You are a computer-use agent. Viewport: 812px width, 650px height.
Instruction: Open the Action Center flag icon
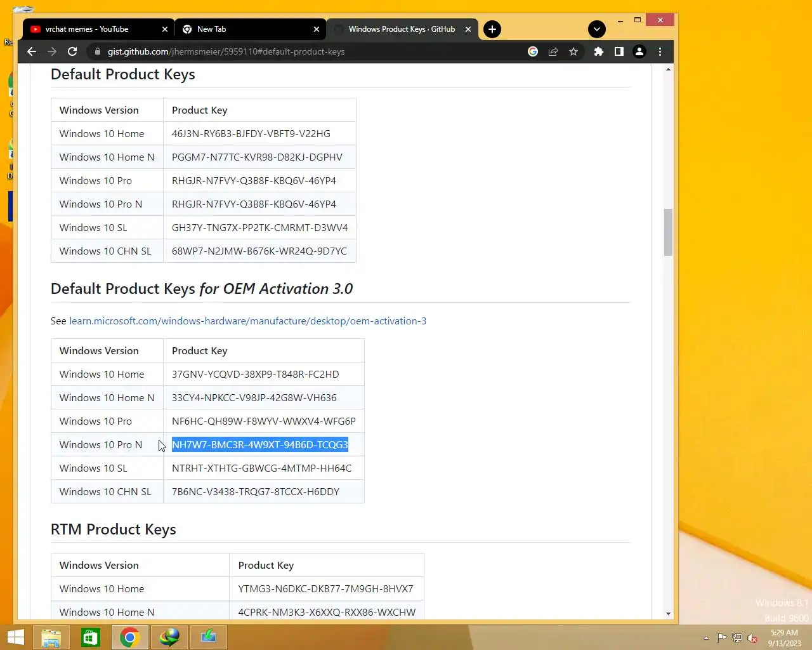(722, 638)
